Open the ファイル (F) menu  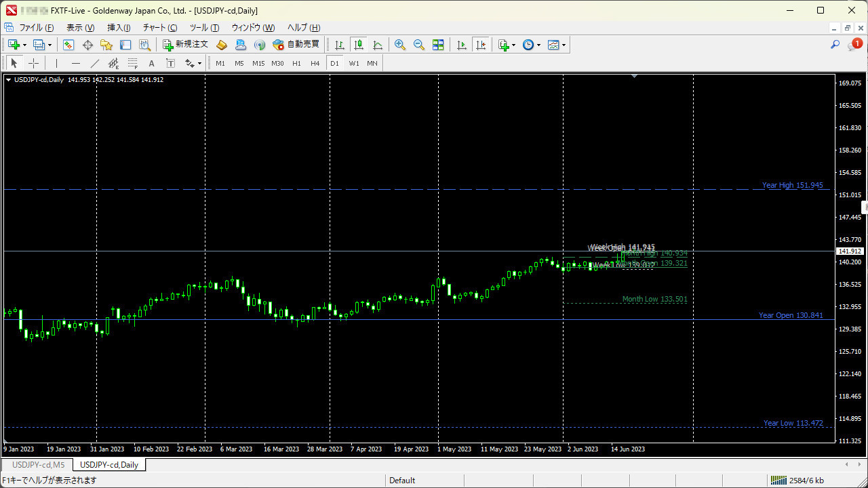pyautogui.click(x=36, y=28)
